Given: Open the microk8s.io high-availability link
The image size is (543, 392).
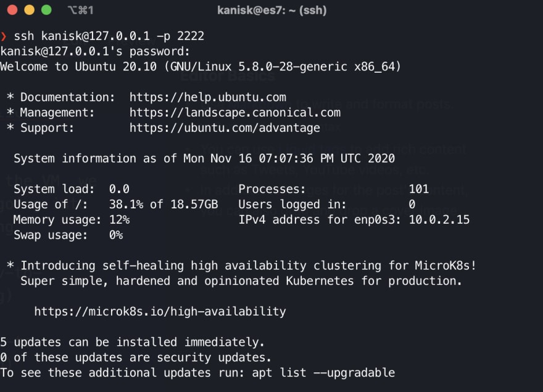Looking at the screenshot, I should point(160,311).
